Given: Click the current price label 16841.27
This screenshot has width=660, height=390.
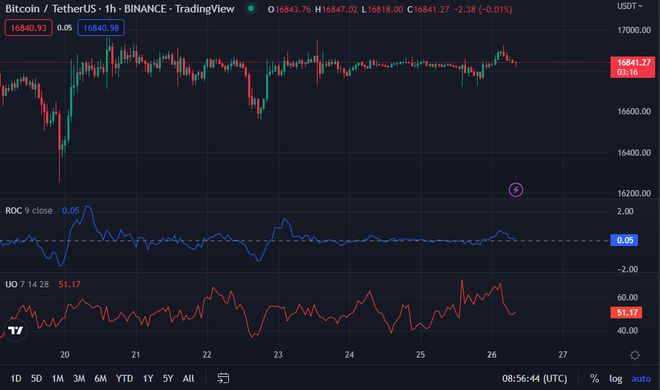Looking at the screenshot, I should tap(633, 67).
